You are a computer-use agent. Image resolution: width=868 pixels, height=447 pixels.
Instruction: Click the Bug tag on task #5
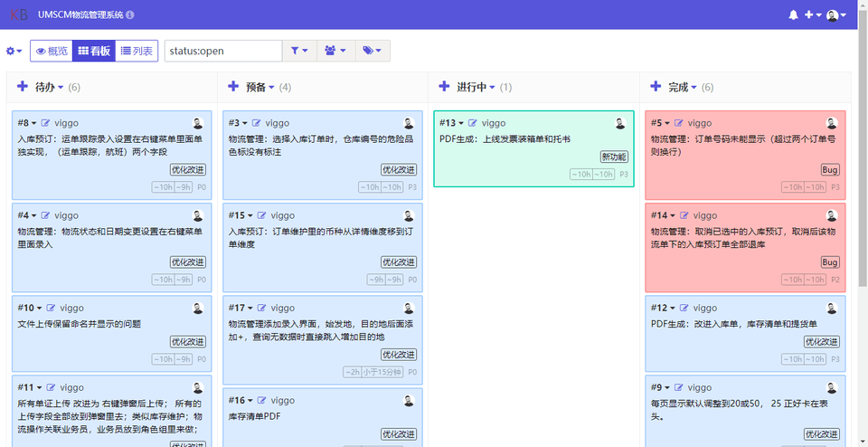pyautogui.click(x=830, y=170)
